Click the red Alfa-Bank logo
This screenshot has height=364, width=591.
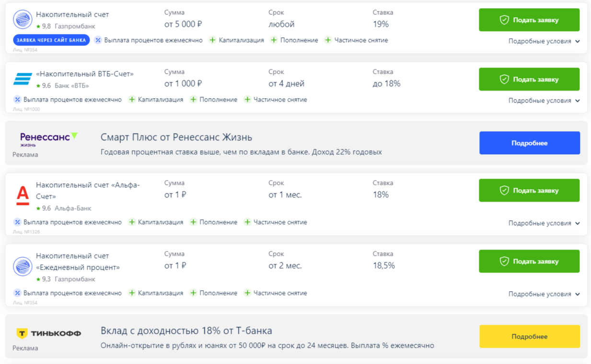point(23,196)
